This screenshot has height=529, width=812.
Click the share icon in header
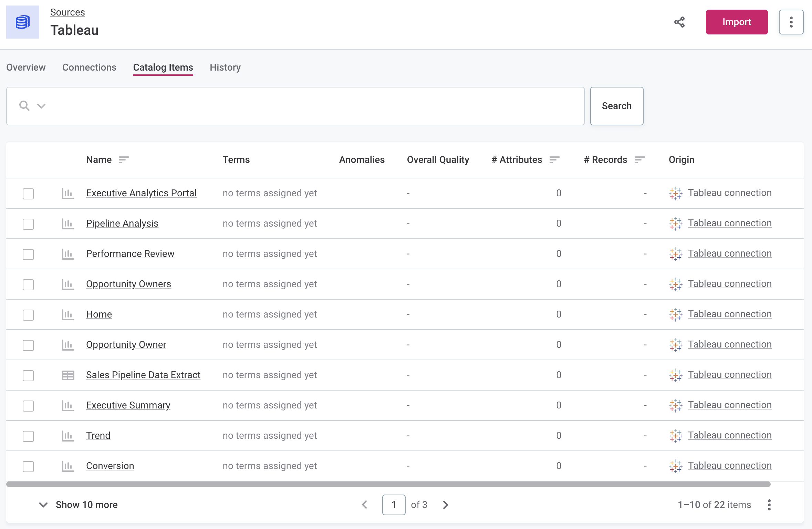[x=679, y=22]
